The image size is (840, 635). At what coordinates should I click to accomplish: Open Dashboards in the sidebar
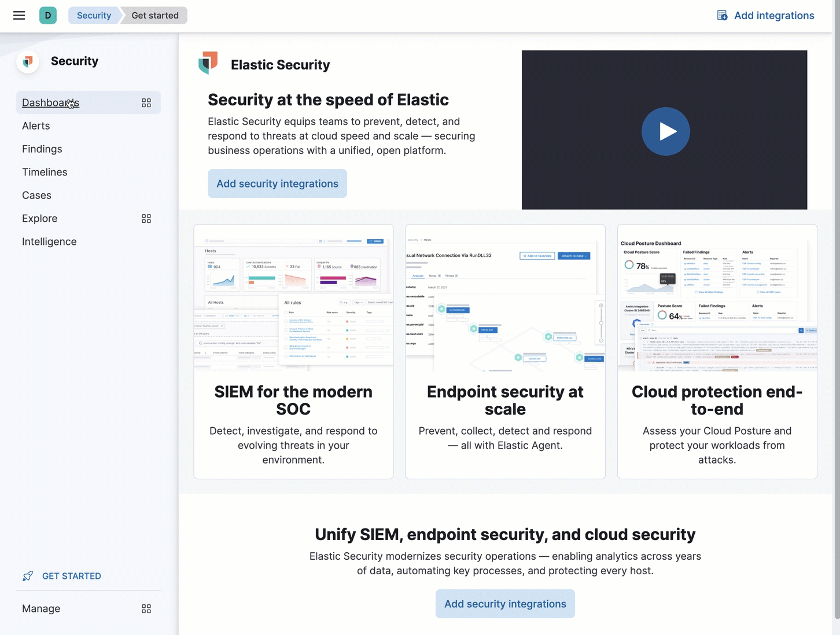coord(51,102)
